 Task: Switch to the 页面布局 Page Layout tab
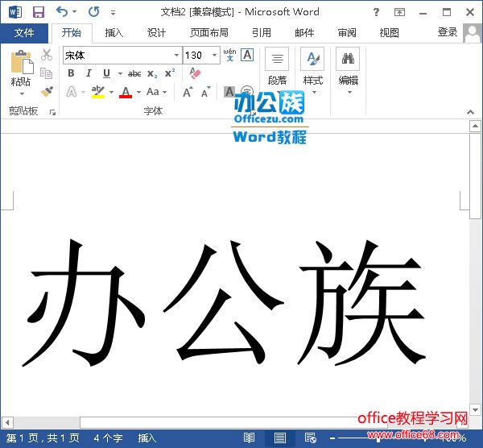(x=208, y=33)
